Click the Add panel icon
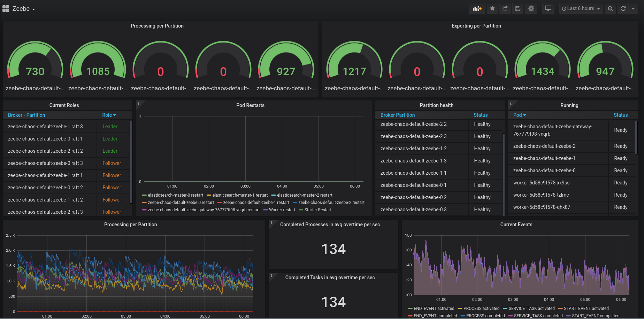 pyautogui.click(x=477, y=9)
